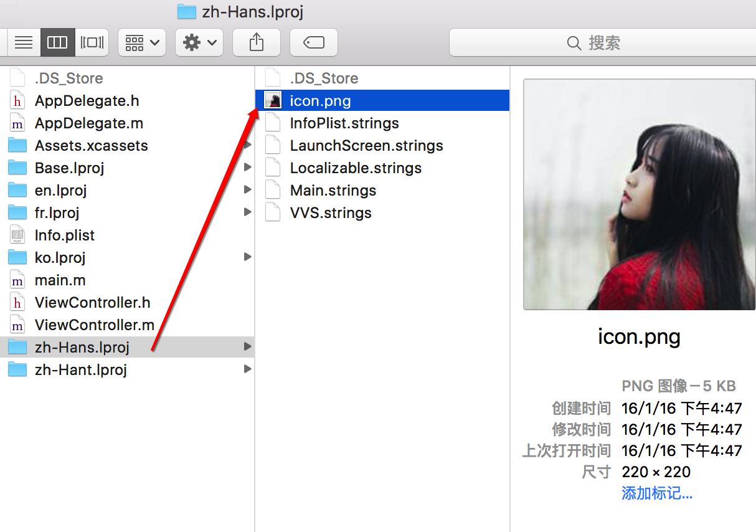Click the search field

[603, 43]
